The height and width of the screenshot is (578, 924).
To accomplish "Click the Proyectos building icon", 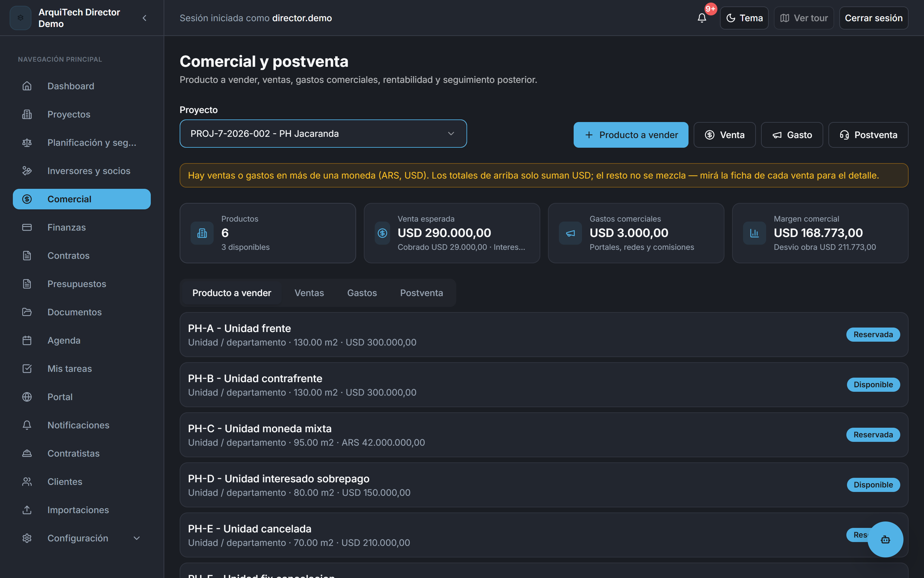I will coord(27,114).
